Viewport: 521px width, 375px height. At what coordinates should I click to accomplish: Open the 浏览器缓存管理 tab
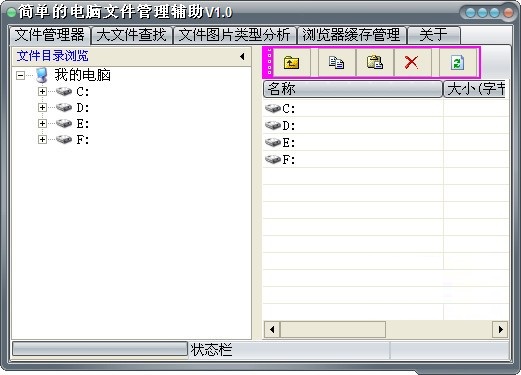(x=351, y=35)
